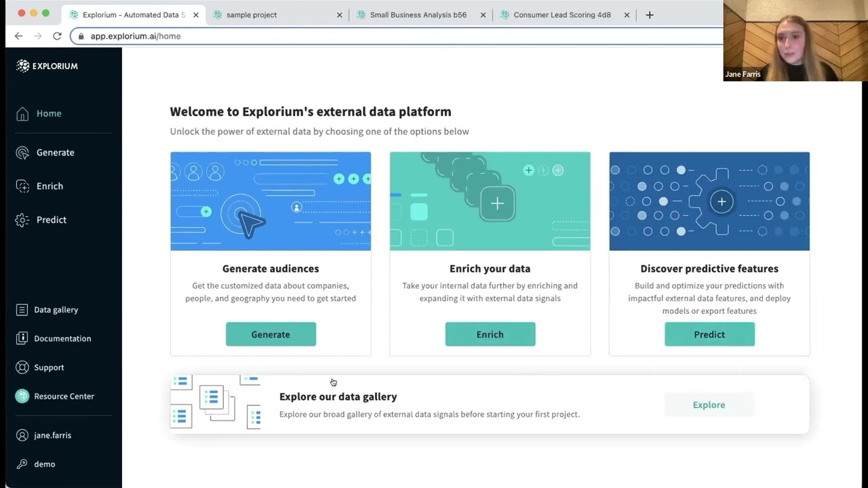Click the Generate audiences heading
Image resolution: width=868 pixels, height=488 pixels.
point(271,268)
